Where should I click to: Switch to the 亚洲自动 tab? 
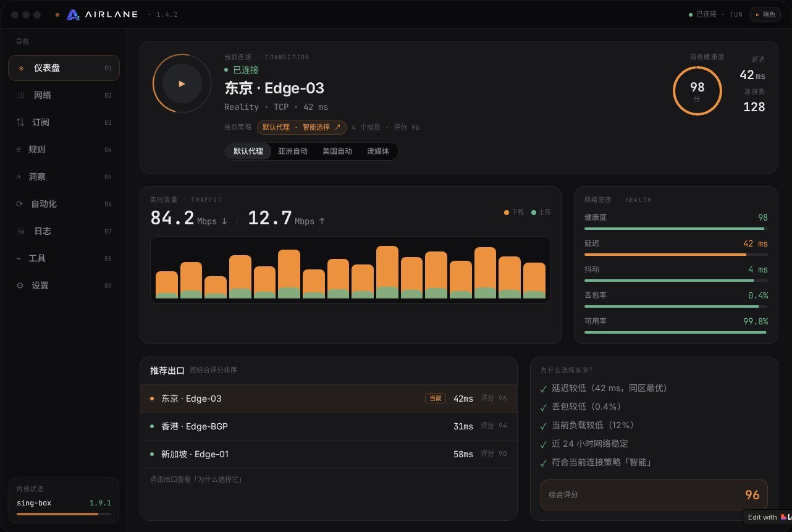293,151
